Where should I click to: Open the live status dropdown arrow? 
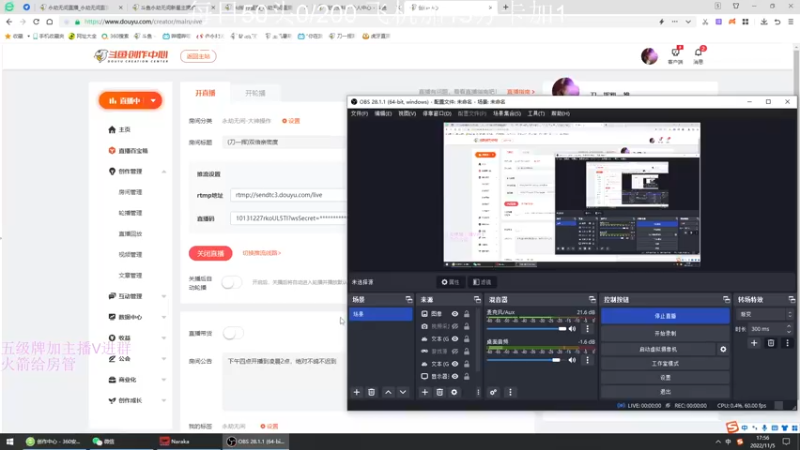click(x=153, y=101)
